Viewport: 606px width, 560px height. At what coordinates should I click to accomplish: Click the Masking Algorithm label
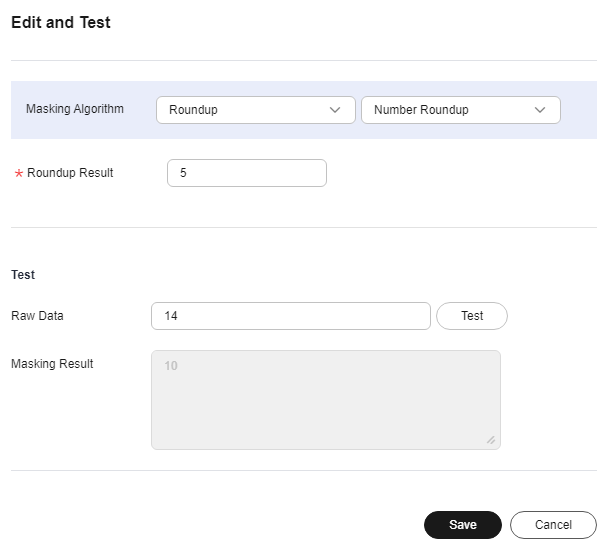[75, 109]
